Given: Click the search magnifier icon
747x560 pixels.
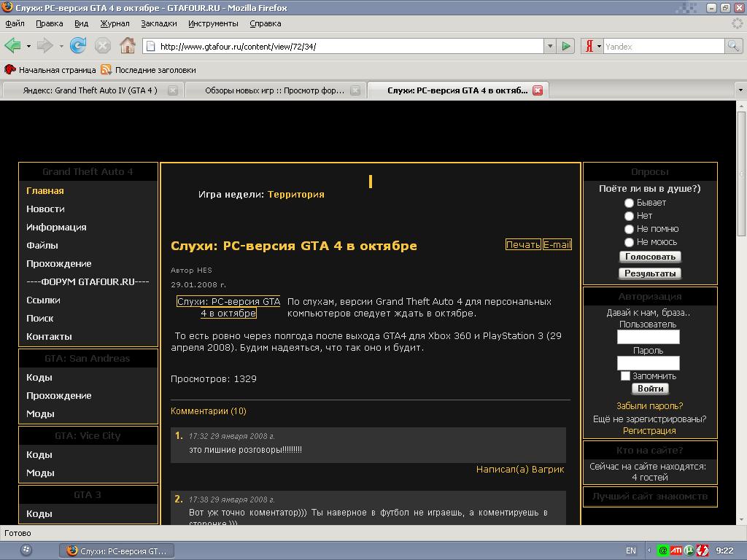Looking at the screenshot, I should [733, 46].
